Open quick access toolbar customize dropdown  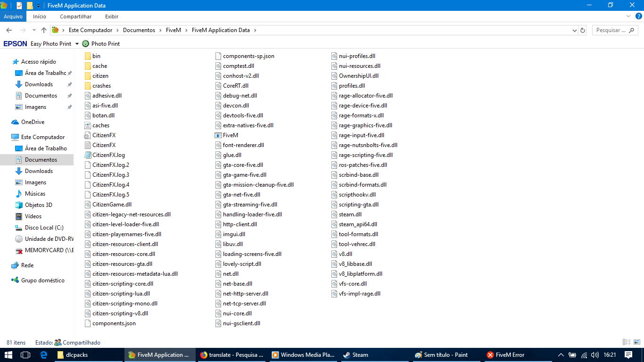click(x=38, y=6)
